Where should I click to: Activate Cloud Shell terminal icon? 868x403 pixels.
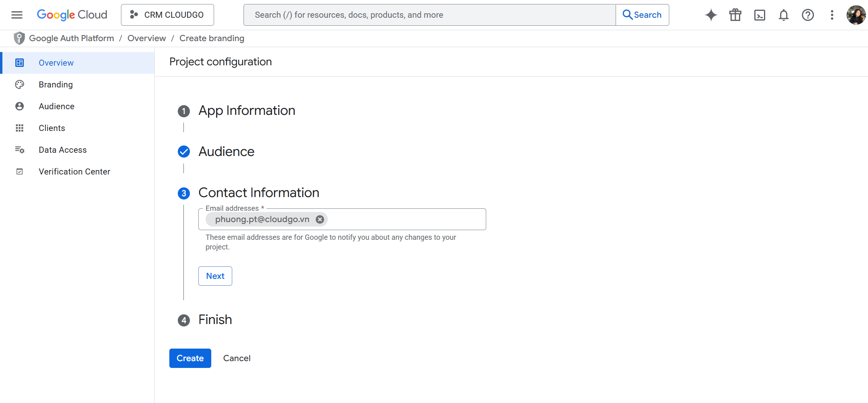coord(760,15)
